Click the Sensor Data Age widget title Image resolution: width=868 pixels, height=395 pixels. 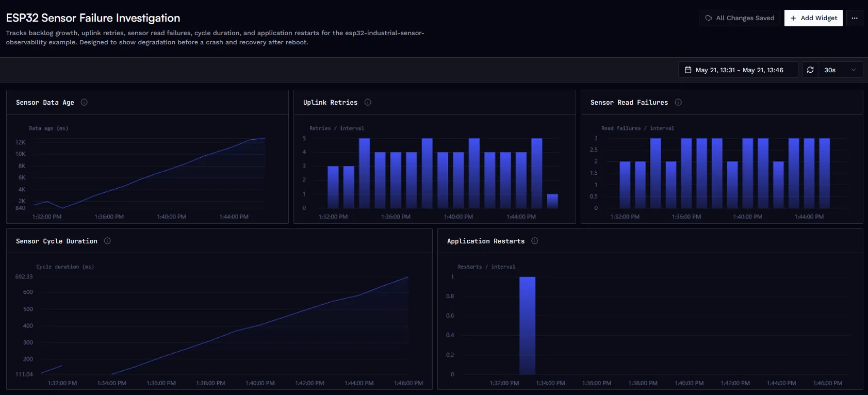point(45,103)
